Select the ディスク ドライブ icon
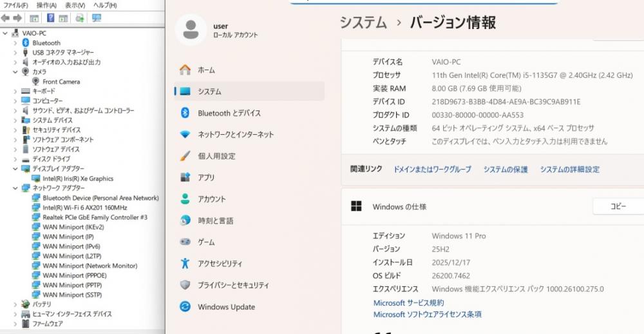The height and width of the screenshot is (334, 644). pos(26,159)
